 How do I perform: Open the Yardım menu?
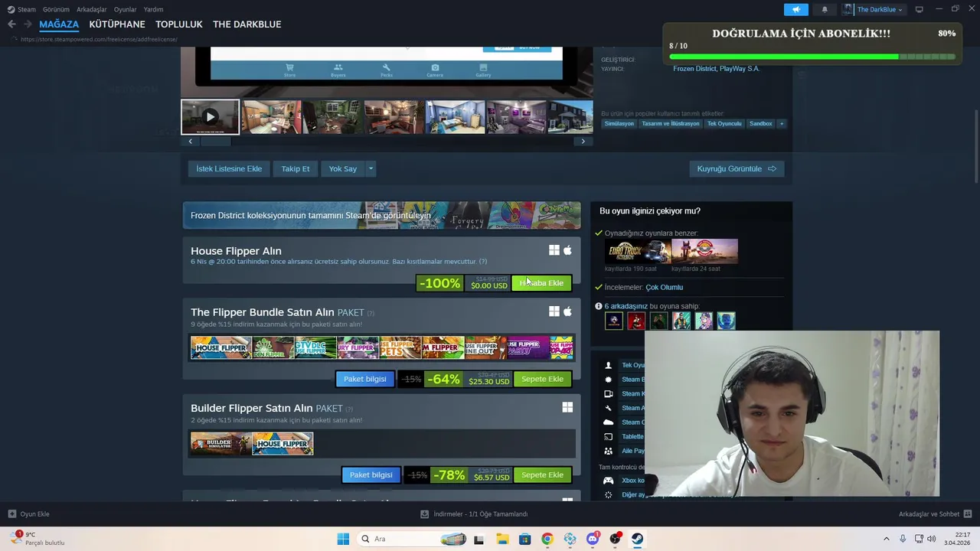click(153, 9)
